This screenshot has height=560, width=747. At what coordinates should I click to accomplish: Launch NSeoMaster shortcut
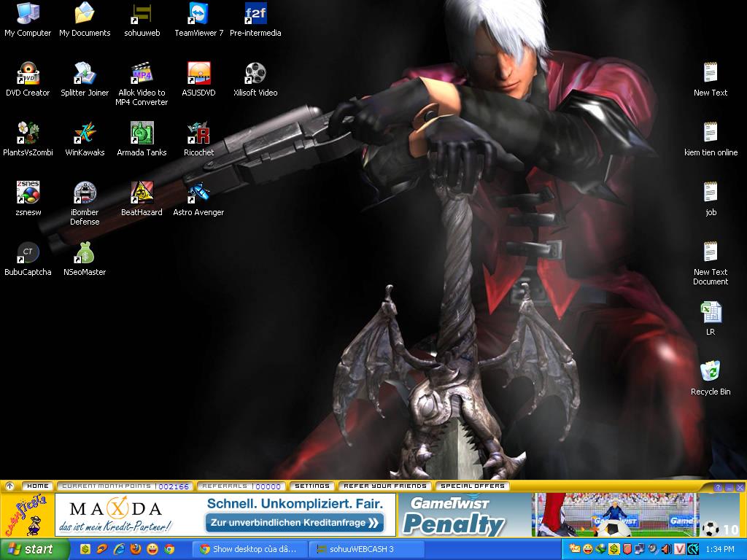pos(85,259)
